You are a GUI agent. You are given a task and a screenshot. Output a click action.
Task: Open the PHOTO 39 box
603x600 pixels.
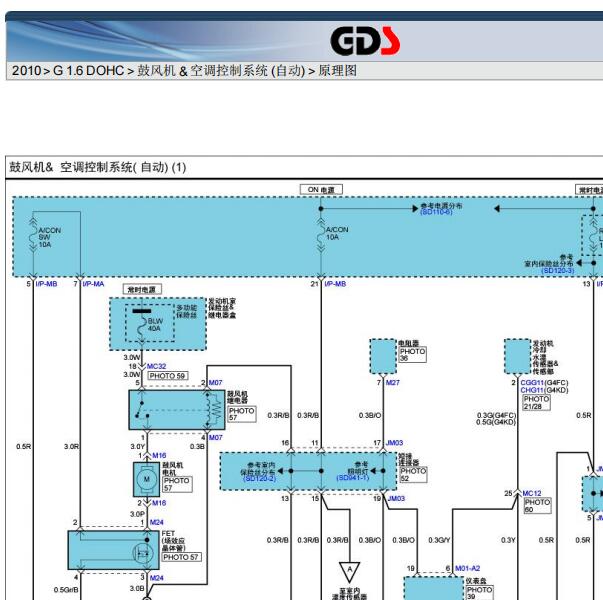(480, 593)
